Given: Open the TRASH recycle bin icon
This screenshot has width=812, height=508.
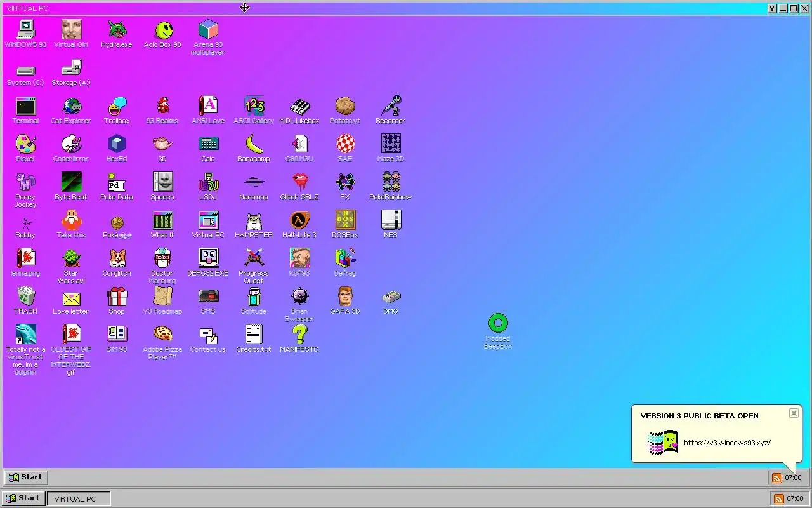Looking at the screenshot, I should (25, 301).
